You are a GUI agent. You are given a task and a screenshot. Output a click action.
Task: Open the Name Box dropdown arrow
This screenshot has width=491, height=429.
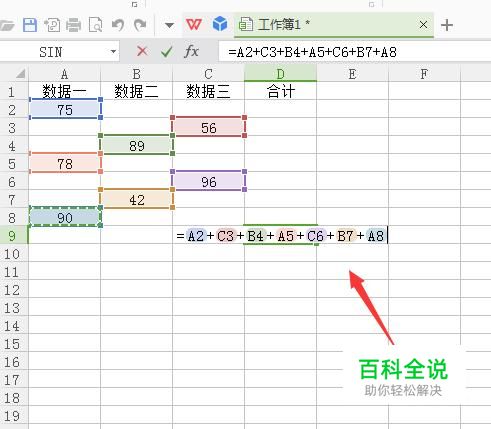[113, 52]
